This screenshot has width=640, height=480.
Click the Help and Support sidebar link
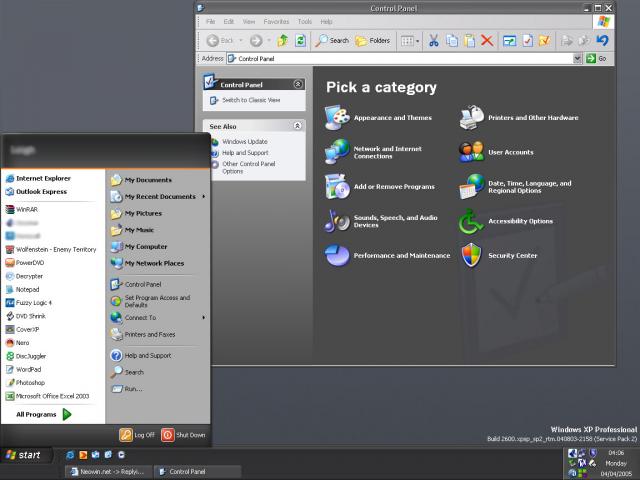point(245,153)
